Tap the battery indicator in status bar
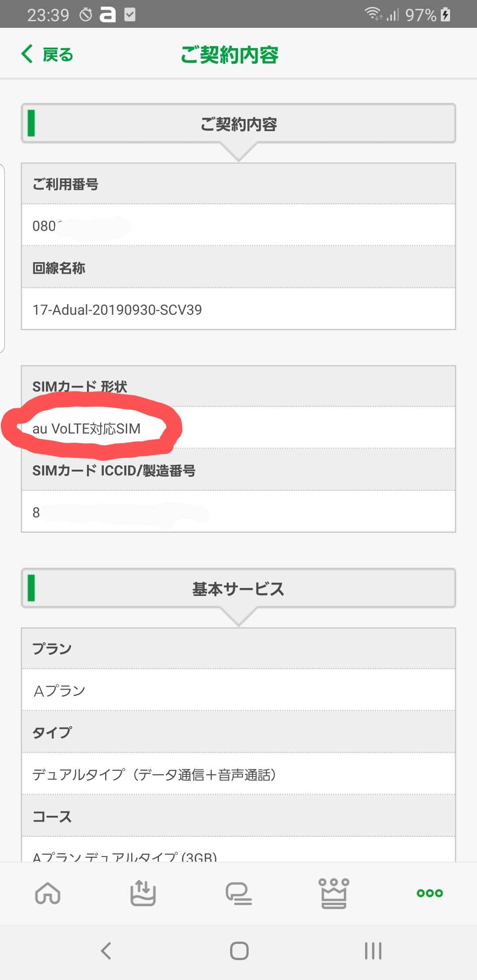 [x=446, y=15]
